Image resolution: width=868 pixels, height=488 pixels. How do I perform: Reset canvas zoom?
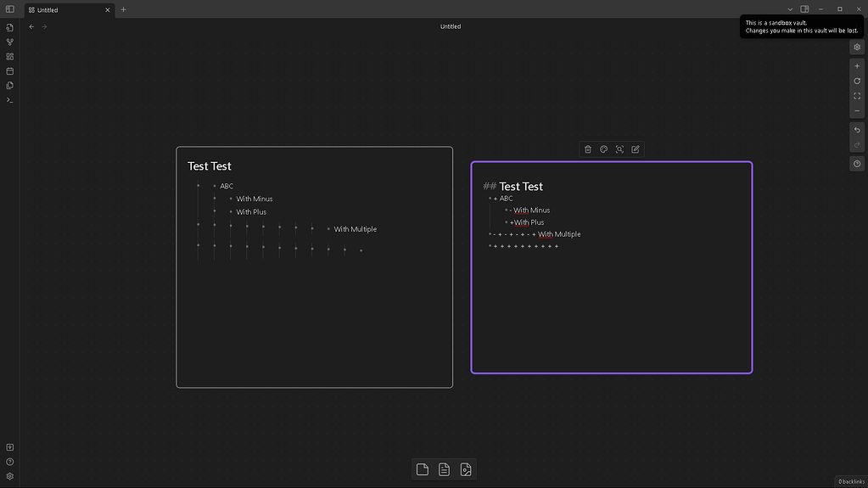coord(857,81)
